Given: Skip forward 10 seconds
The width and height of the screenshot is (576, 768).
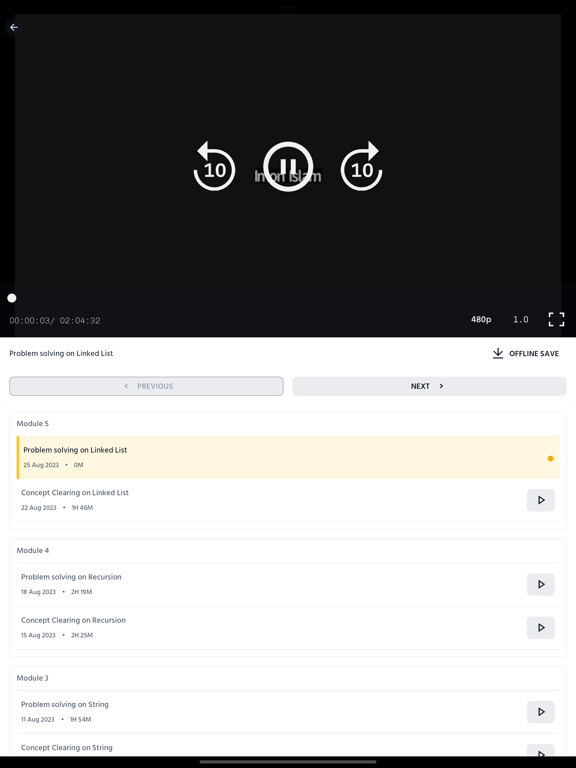Looking at the screenshot, I should 361,167.
